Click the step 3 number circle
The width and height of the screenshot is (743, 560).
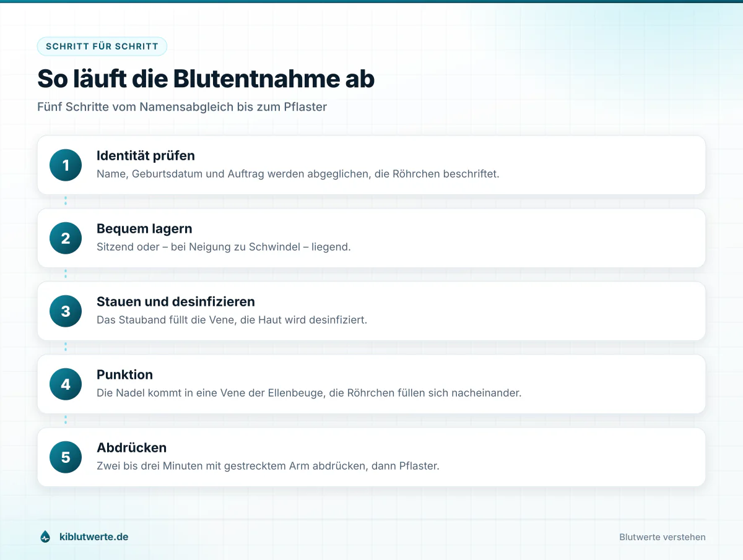tap(66, 311)
